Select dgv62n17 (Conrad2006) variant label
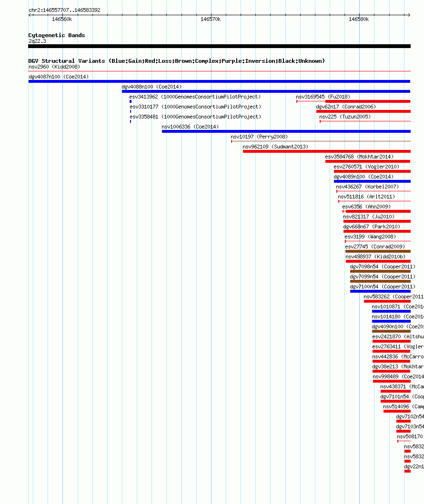The width and height of the screenshot is (424, 504). (346, 107)
